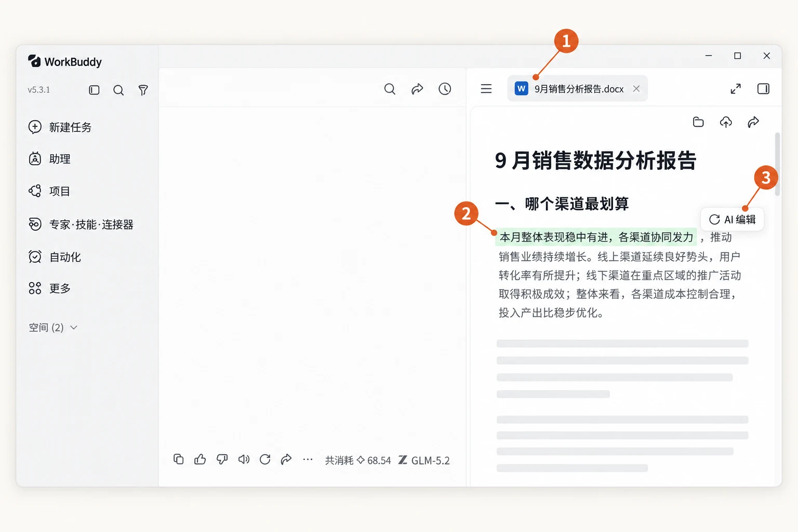Open the hamburger menu in document panel
The height and width of the screenshot is (532, 798).
pyautogui.click(x=486, y=89)
